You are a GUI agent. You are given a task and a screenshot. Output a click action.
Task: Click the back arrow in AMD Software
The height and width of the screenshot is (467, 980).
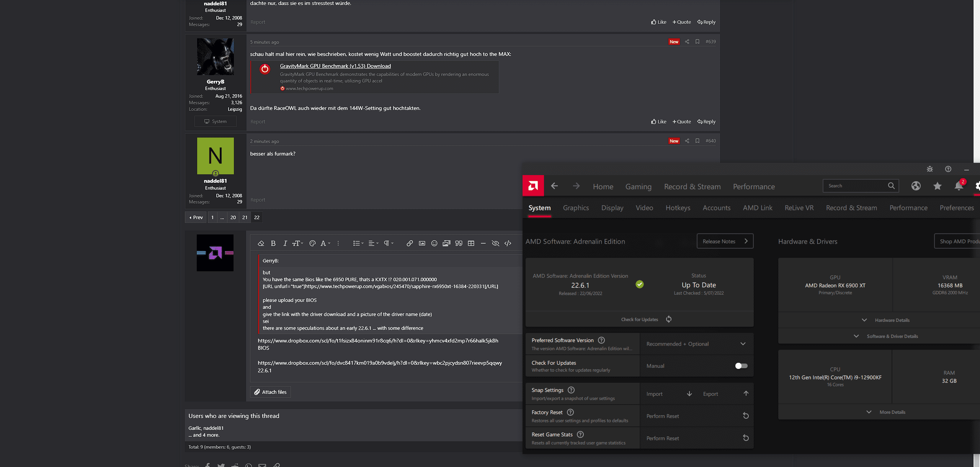click(x=554, y=186)
